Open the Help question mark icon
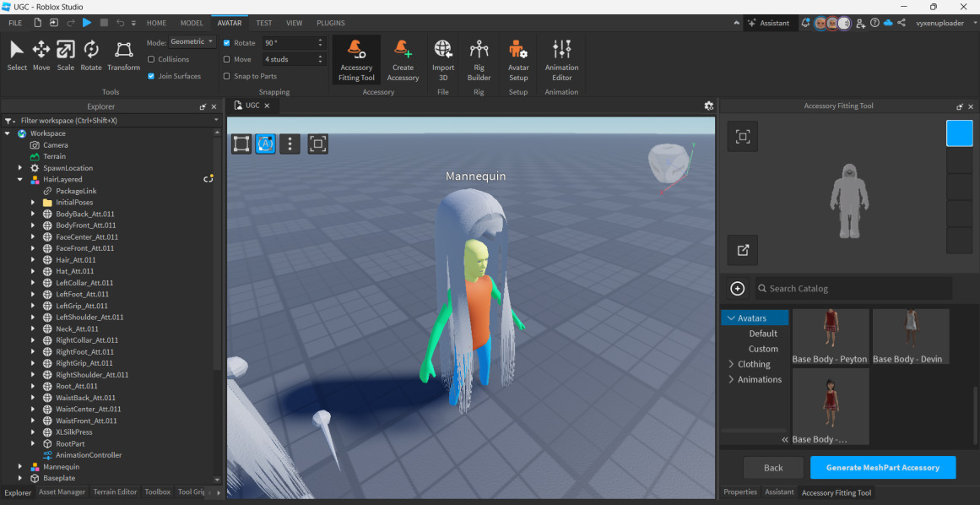 coord(874,23)
